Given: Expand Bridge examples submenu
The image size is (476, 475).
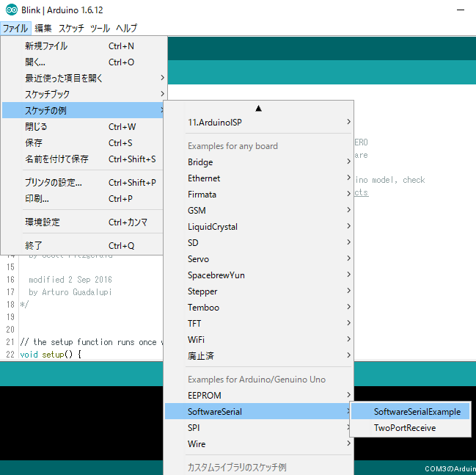Looking at the screenshot, I should pos(259,162).
